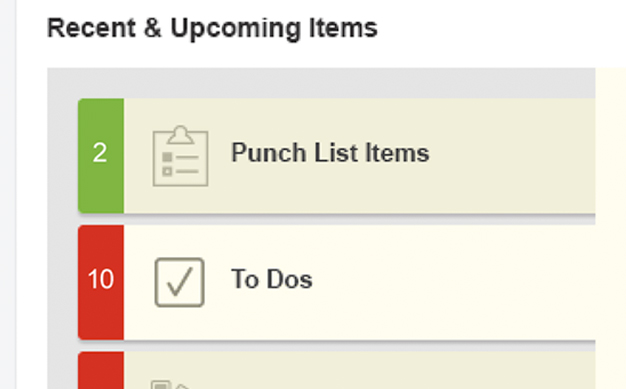This screenshot has height=389, width=626.
Task: Click the word Upcoming in the heading
Action: [236, 29]
